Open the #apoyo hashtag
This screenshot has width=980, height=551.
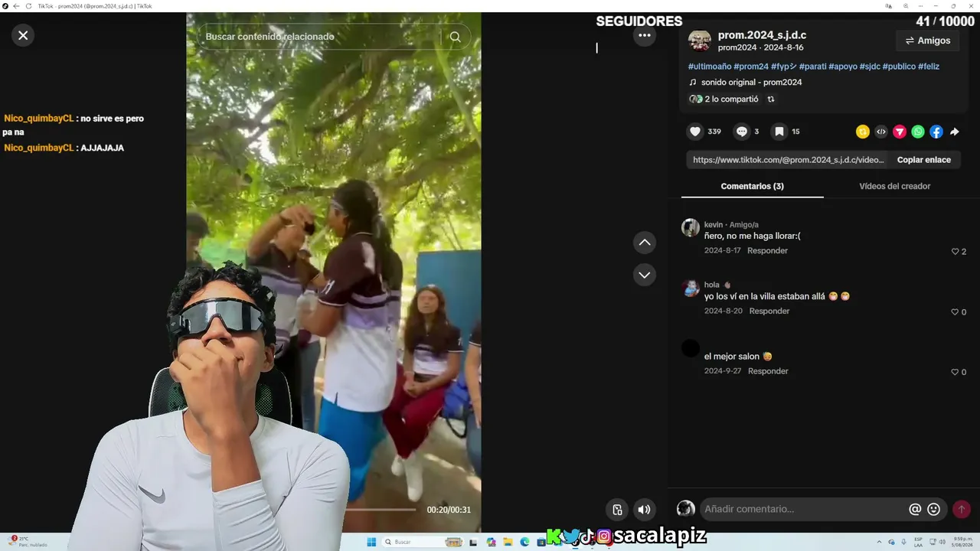[x=843, y=67]
